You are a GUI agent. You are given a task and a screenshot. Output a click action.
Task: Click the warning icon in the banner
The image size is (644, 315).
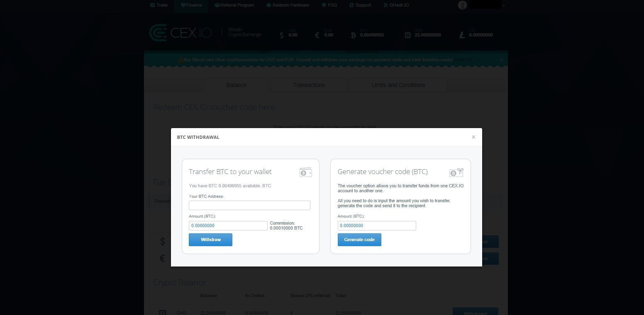(x=181, y=60)
